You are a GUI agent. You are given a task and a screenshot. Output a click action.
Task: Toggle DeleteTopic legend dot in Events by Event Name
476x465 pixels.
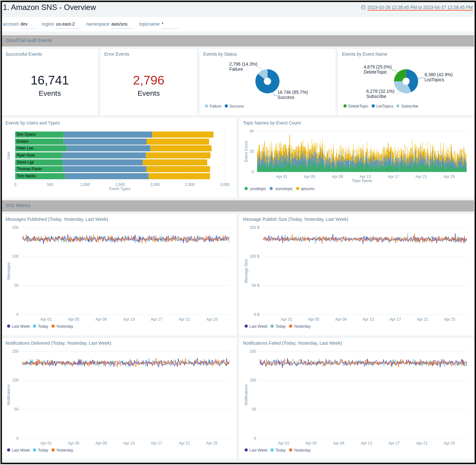tap(345, 106)
